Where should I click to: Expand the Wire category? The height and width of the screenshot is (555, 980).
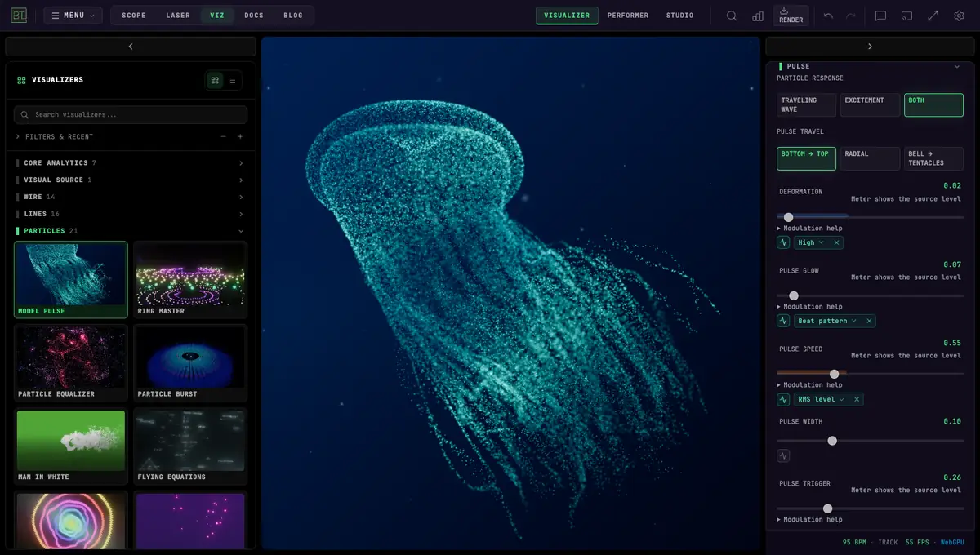[131, 197]
